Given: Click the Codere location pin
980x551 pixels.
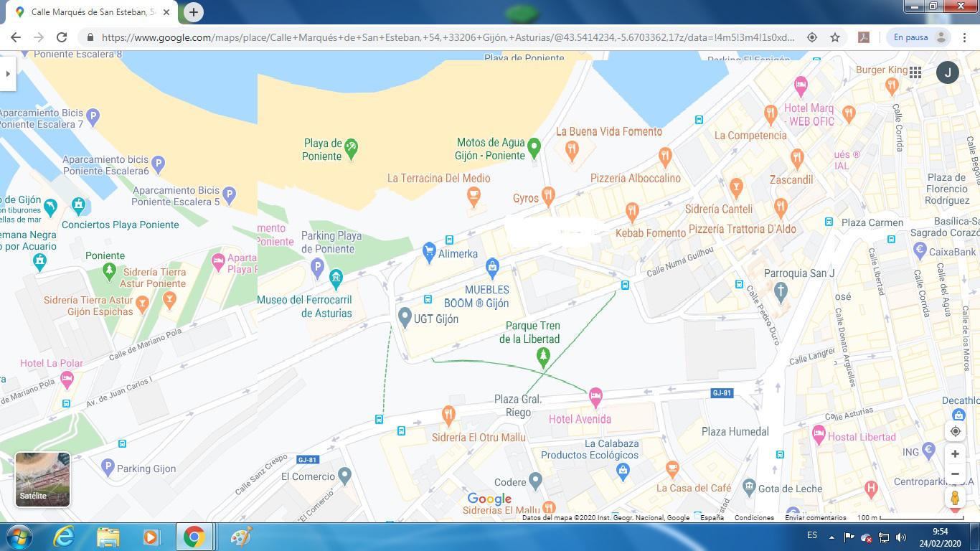Looking at the screenshot, I should coord(535,480).
